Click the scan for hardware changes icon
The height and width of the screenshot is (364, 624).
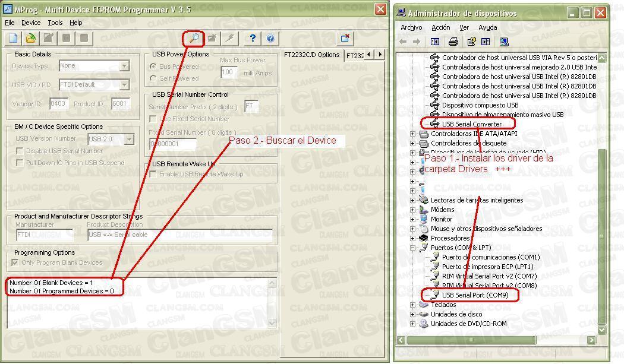pos(504,42)
